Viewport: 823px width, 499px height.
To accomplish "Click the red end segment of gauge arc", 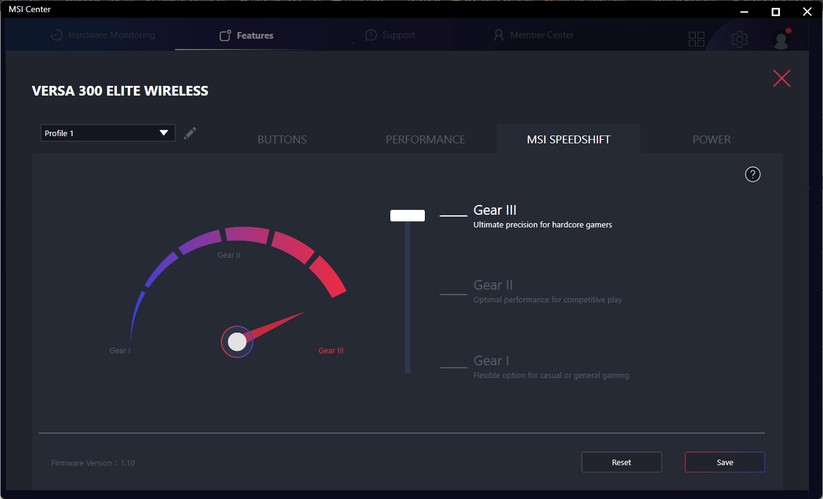I will [x=328, y=277].
